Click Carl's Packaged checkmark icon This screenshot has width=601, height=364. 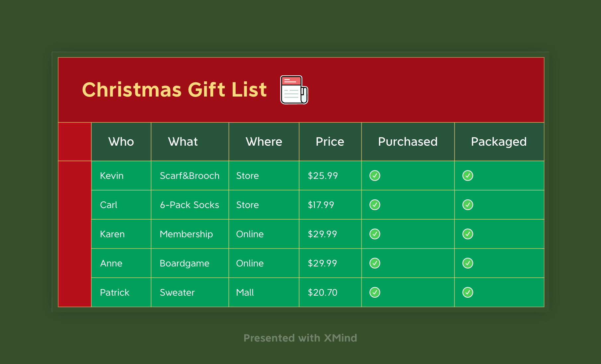coord(468,205)
